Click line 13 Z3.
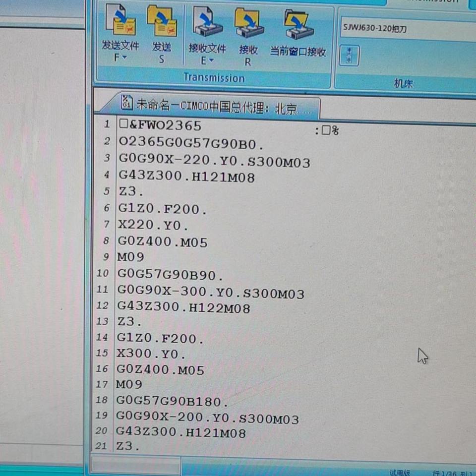The width and height of the screenshot is (476, 476). [129, 321]
